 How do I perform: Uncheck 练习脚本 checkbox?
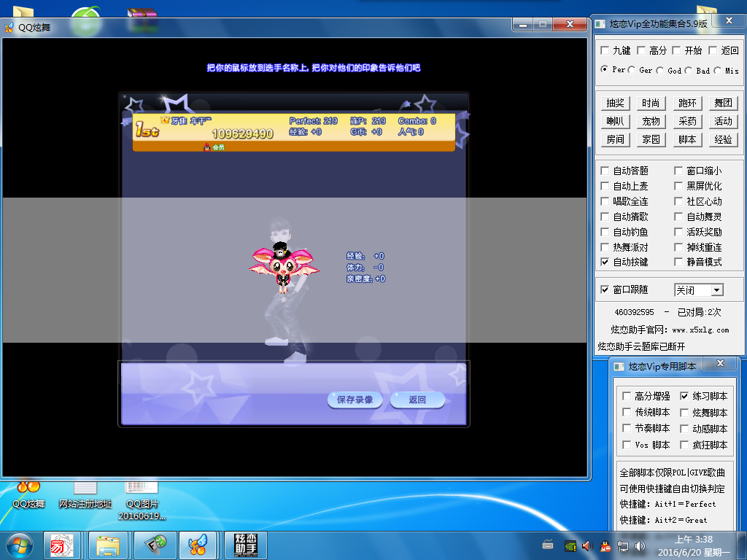click(x=684, y=396)
